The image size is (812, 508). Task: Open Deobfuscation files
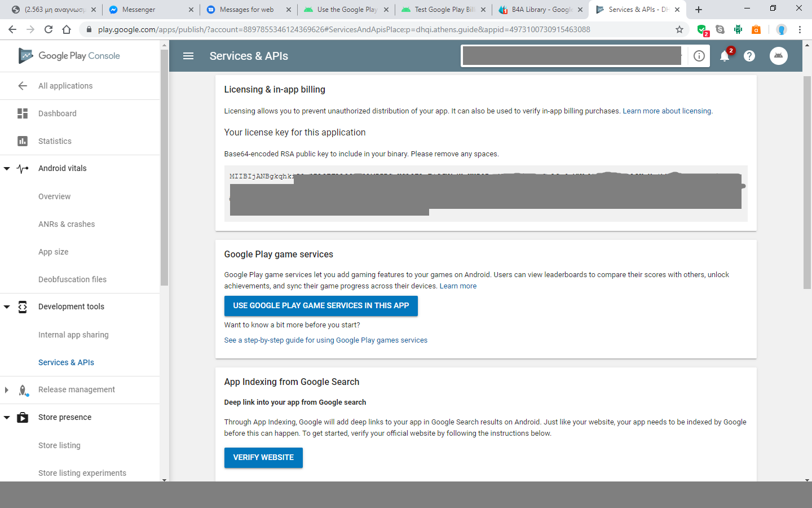click(x=72, y=279)
